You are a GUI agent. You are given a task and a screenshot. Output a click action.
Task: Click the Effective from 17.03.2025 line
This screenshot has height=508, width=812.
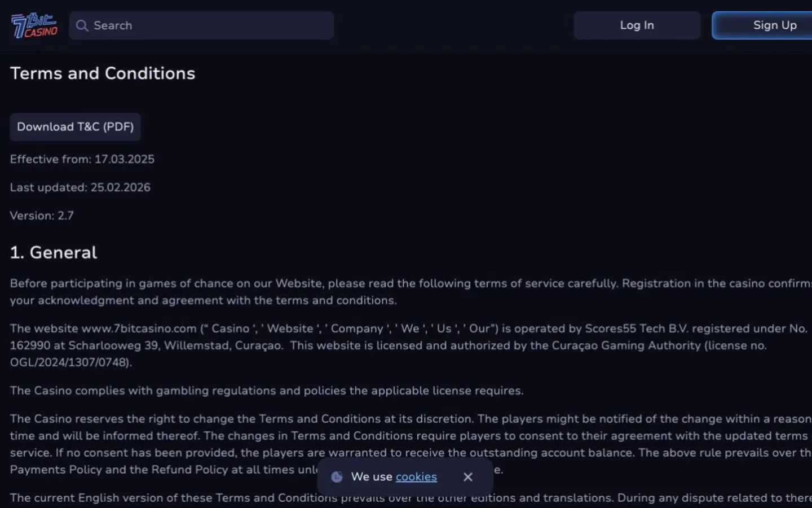point(82,159)
